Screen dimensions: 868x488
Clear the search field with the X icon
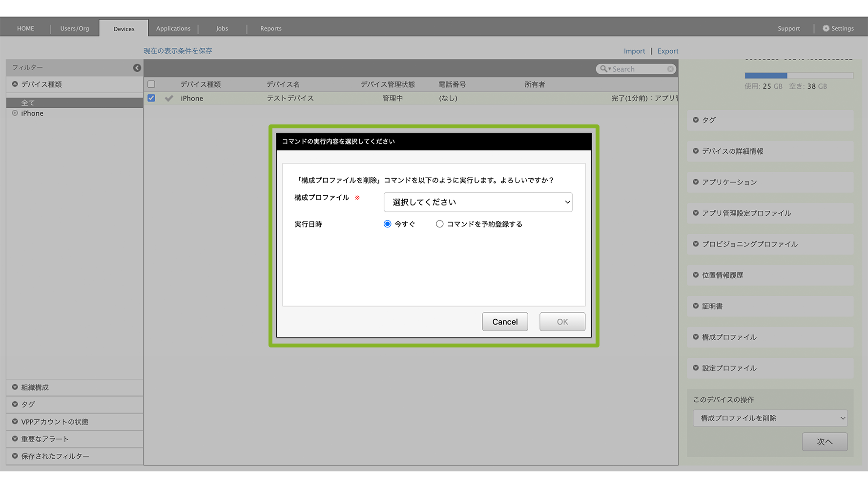[x=670, y=69]
